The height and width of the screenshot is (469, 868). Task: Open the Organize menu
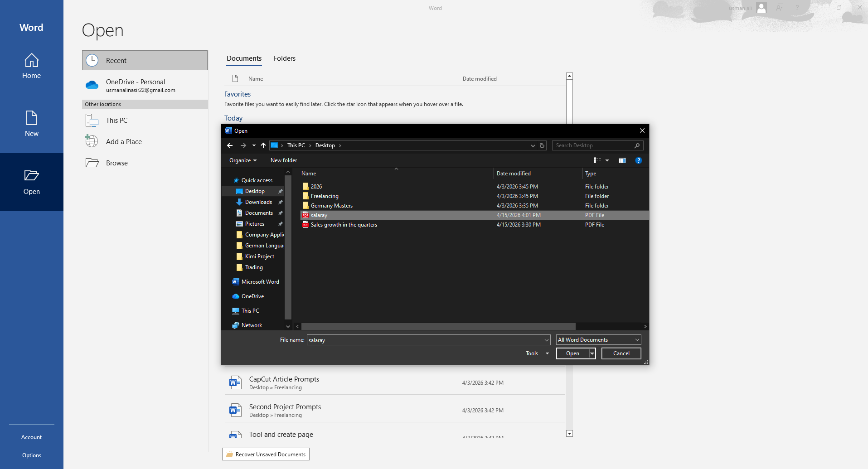pyautogui.click(x=243, y=160)
